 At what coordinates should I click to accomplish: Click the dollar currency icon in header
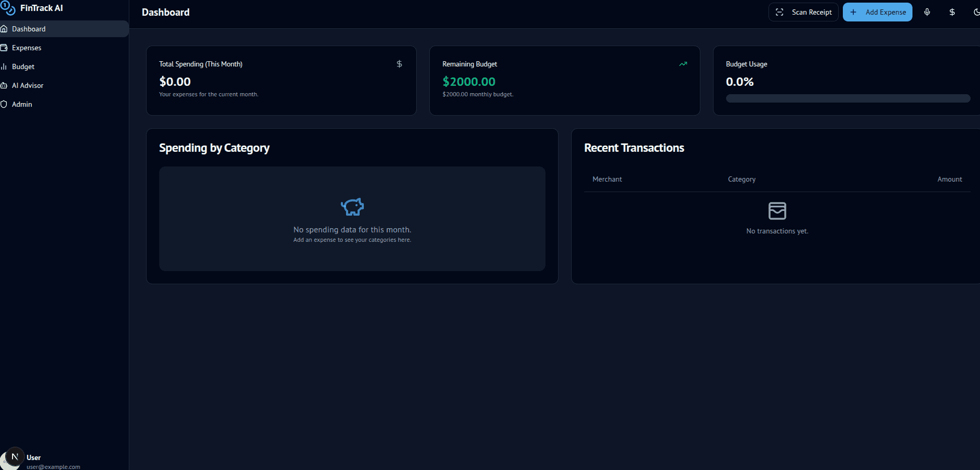point(952,12)
